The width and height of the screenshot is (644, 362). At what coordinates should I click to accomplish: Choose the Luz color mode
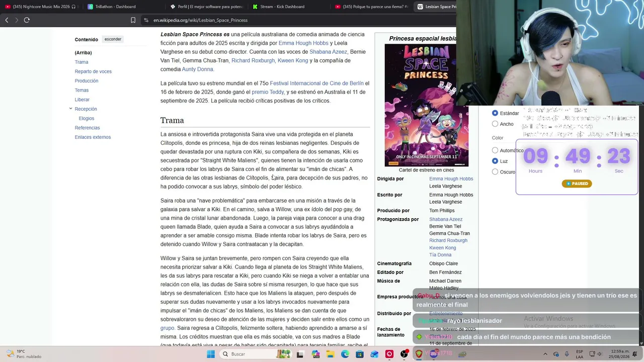[x=495, y=161]
